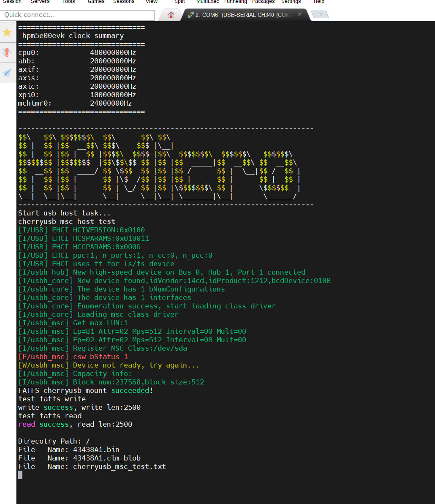Screen dimensions: 435x504
Task: Open the View toolbar item
Action: click(152, 2)
